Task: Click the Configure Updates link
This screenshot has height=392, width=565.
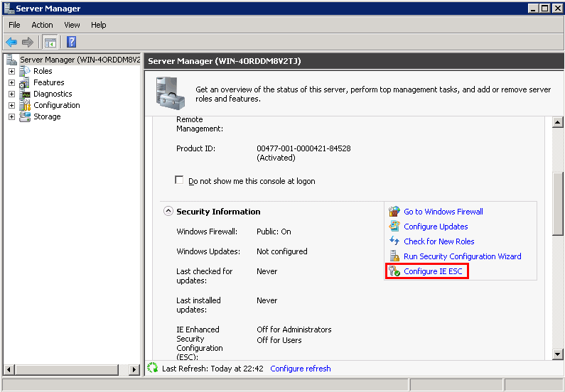Action: [436, 227]
